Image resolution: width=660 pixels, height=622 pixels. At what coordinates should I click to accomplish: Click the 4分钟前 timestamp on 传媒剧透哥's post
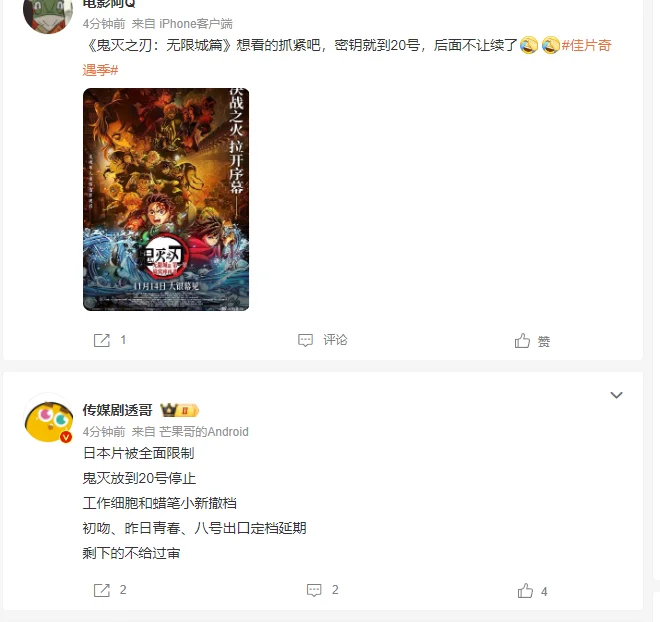click(x=104, y=432)
